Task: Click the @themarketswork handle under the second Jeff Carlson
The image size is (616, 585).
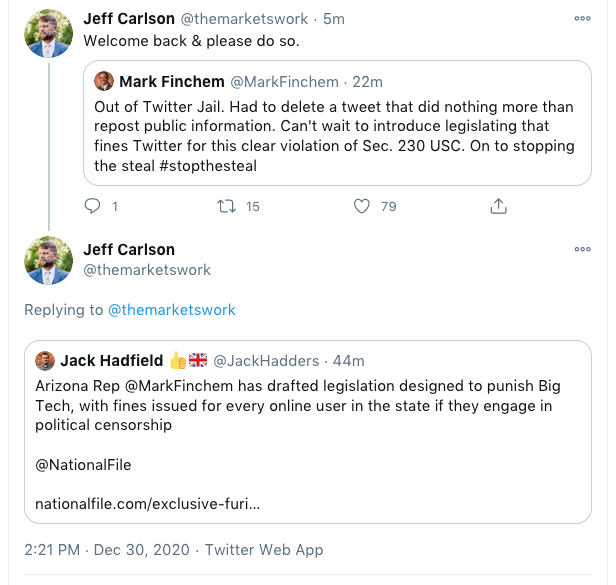Action: [x=147, y=270]
